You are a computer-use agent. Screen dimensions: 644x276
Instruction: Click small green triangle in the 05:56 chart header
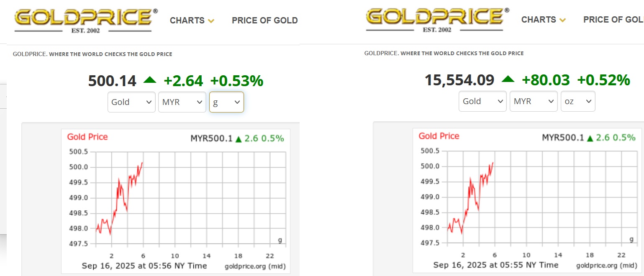click(239, 139)
